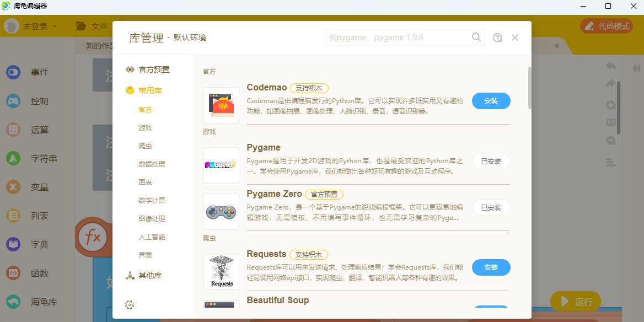Install the Requests library
The image size is (644, 322).
coord(491,267)
